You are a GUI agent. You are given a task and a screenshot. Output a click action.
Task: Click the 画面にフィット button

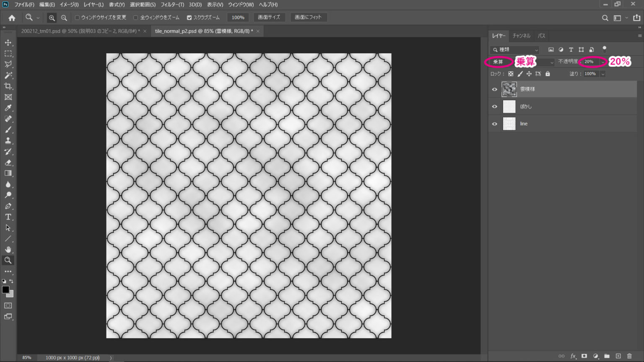309,17
